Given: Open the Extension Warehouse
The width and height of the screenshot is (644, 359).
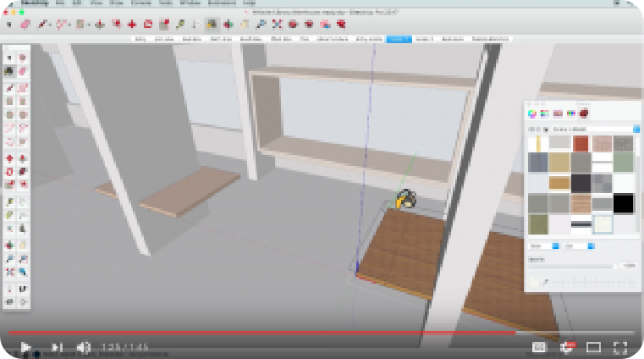Looking at the screenshot, I should coord(309,25).
